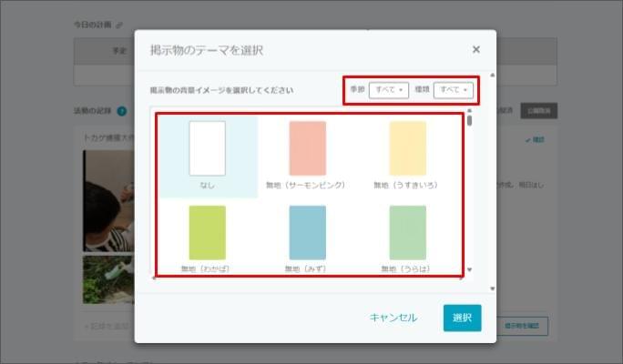The width and height of the screenshot is (623, 364).
Task: Expand the 種類 filter dropdown
Action: 454,90
